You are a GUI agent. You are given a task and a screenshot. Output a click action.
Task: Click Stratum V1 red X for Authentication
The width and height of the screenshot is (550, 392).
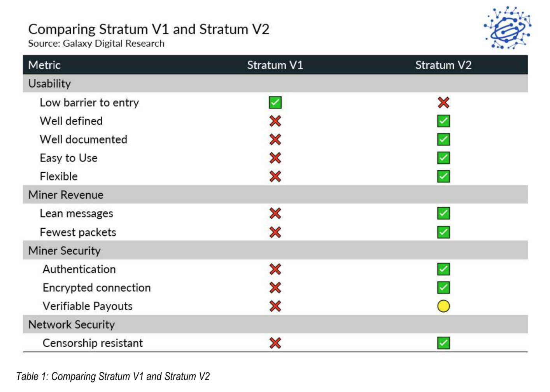click(275, 269)
